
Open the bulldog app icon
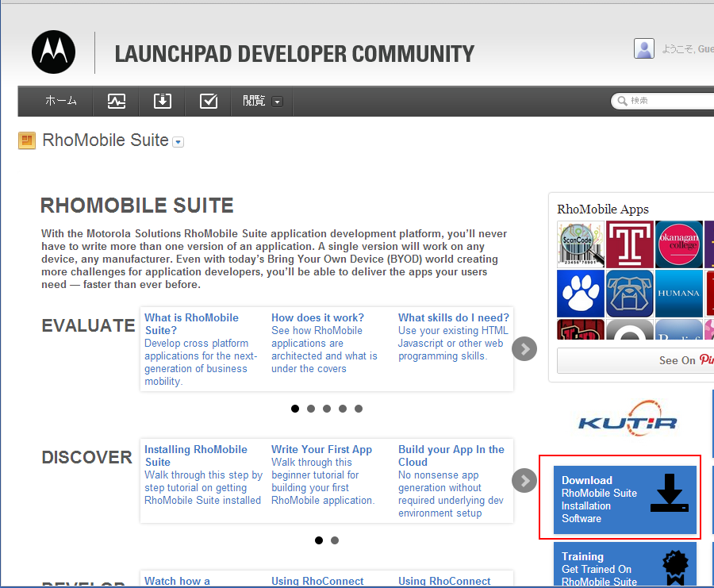(x=629, y=294)
